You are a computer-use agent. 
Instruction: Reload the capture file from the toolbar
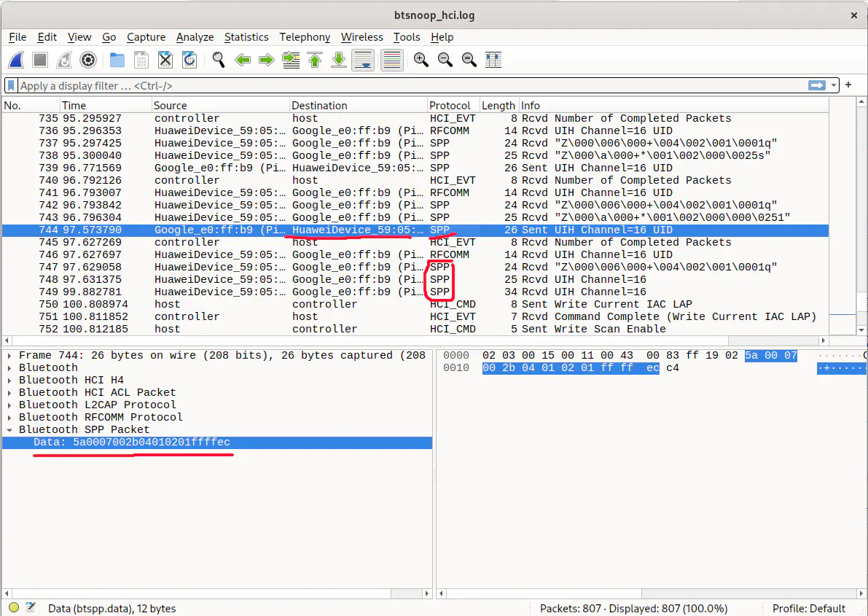pos(189,61)
